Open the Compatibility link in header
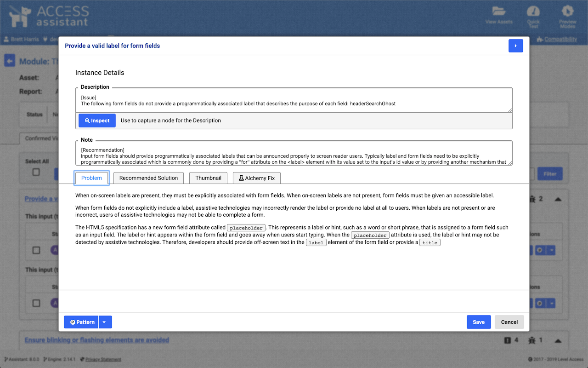Image resolution: width=588 pixels, height=368 pixels. tap(560, 40)
